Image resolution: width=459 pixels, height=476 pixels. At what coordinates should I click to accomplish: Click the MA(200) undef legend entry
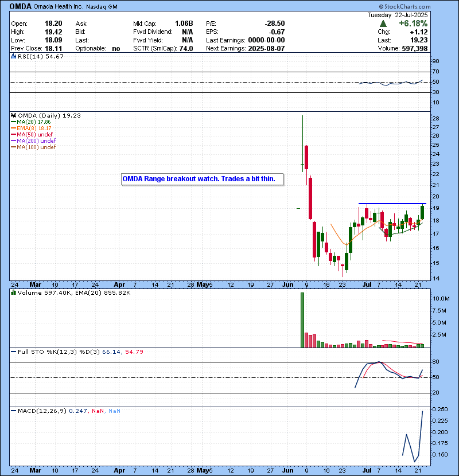[x=33, y=141]
